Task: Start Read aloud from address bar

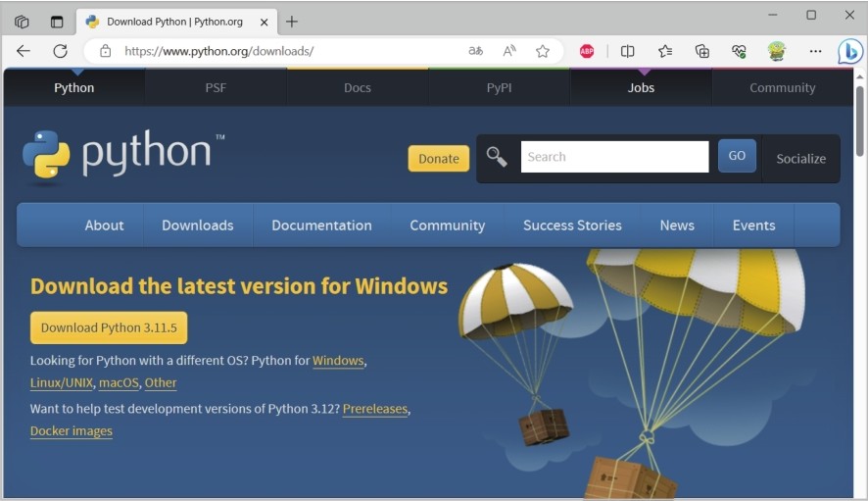Action: (509, 51)
